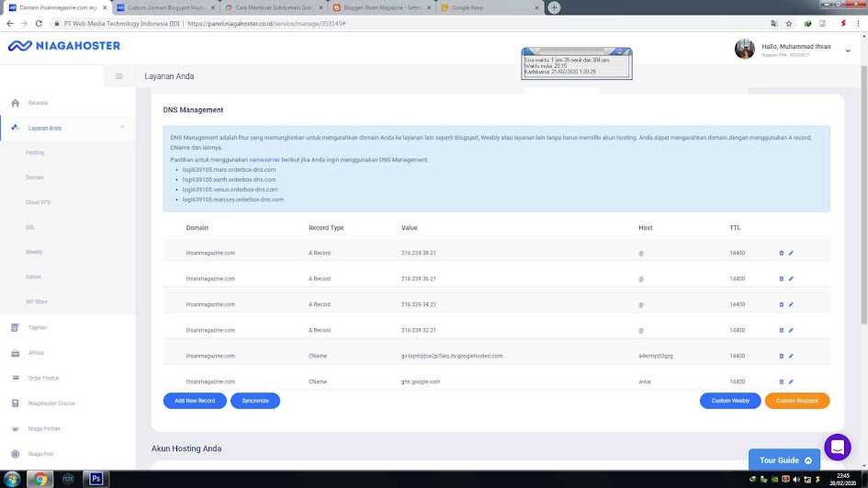Close the Domain ihsanmagazine.com tab
Viewport: 868px width, 488px height.
tap(105, 7)
